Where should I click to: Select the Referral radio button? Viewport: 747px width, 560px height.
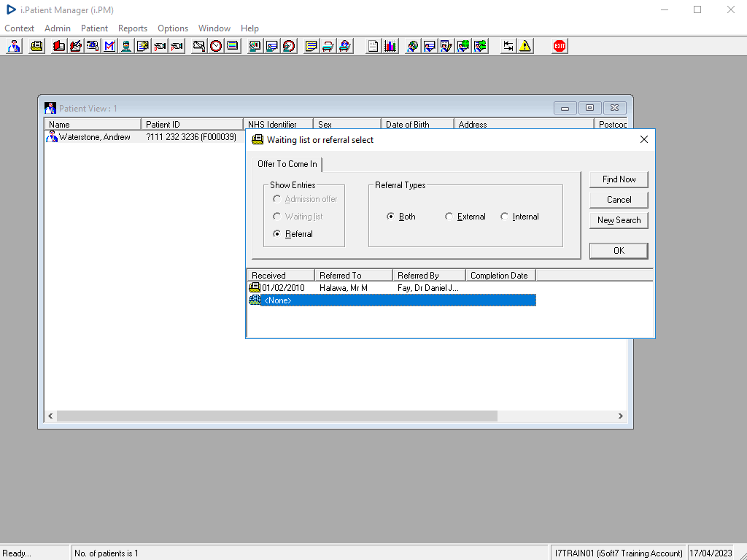pyautogui.click(x=276, y=234)
